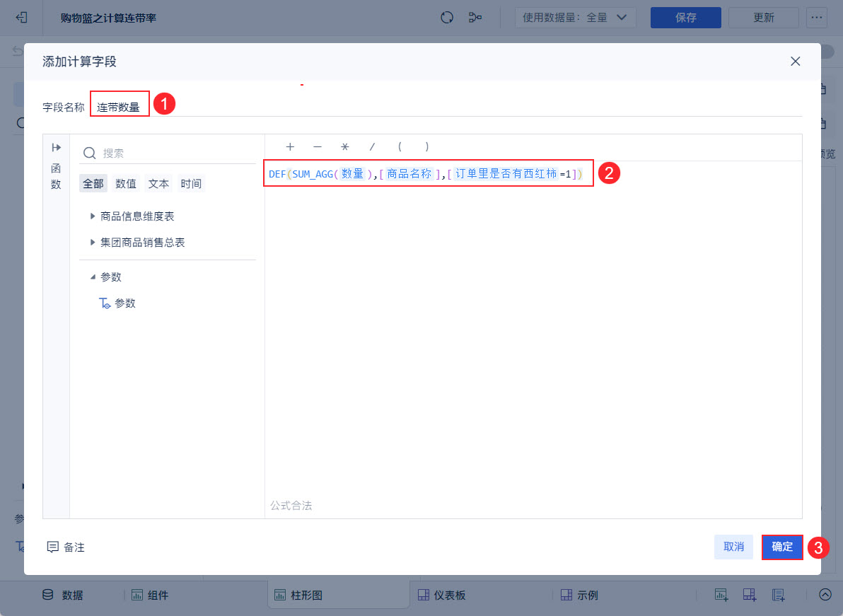This screenshot has width=843, height=616.
Task: Click the search magnifier icon
Action: click(x=89, y=153)
